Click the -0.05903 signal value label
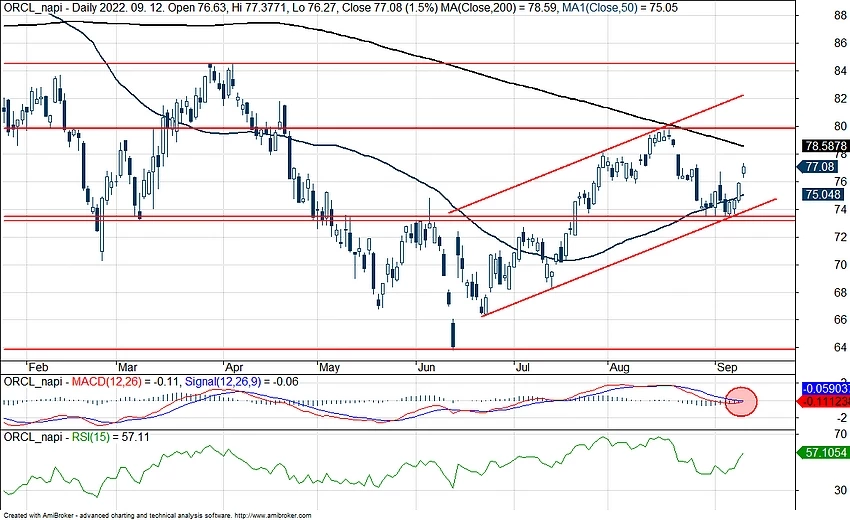 [x=826, y=388]
